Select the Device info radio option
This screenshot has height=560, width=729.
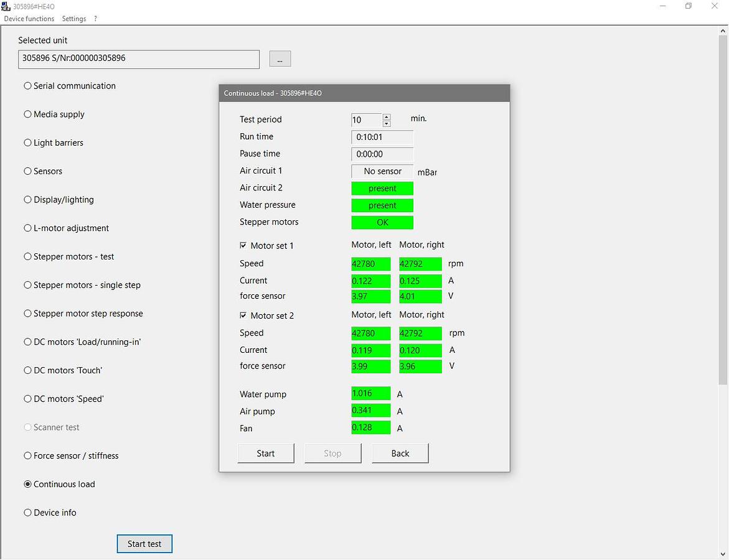pos(27,513)
